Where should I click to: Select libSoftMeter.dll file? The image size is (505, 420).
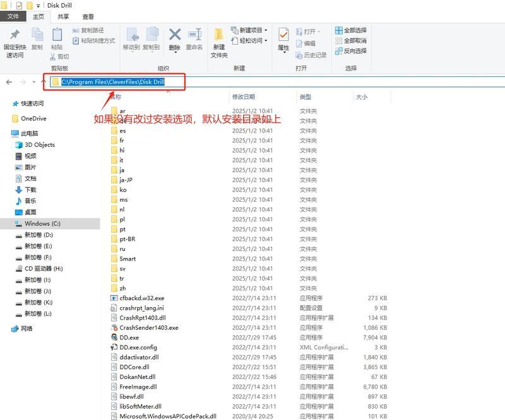136,406
